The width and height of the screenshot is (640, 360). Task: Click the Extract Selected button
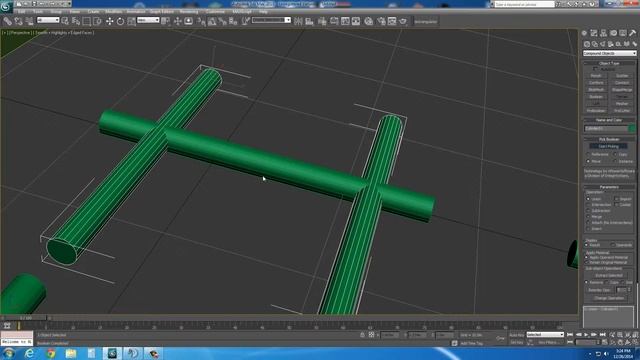click(x=609, y=276)
